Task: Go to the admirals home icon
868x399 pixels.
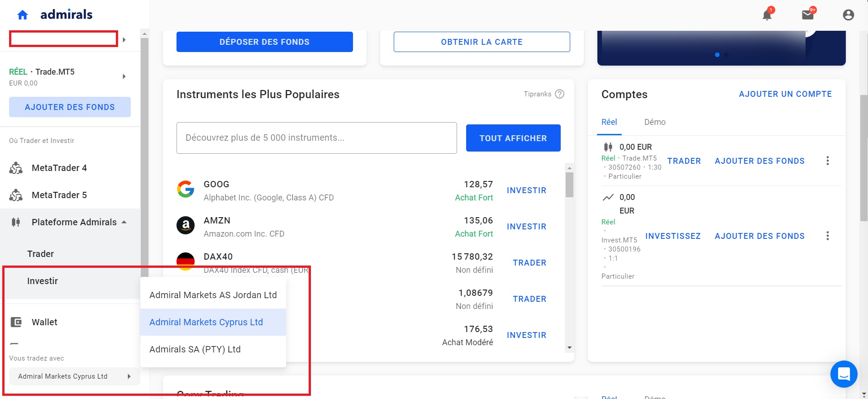Action: [x=23, y=15]
